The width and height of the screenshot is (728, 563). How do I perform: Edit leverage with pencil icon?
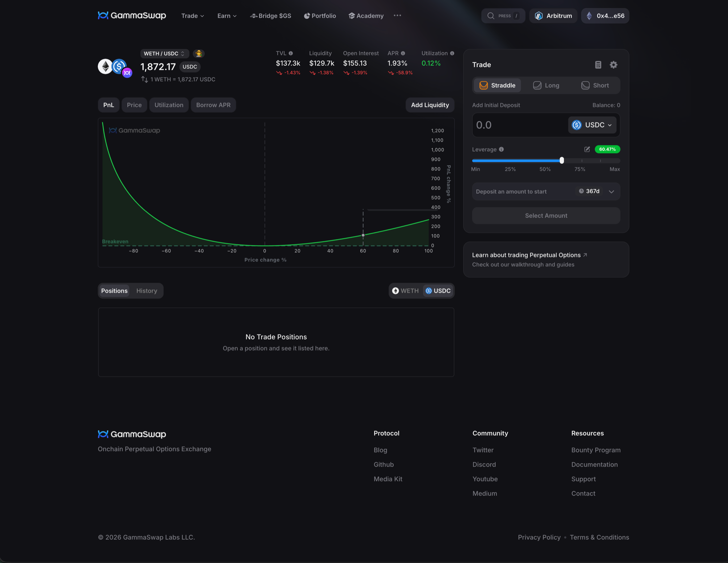click(x=587, y=149)
